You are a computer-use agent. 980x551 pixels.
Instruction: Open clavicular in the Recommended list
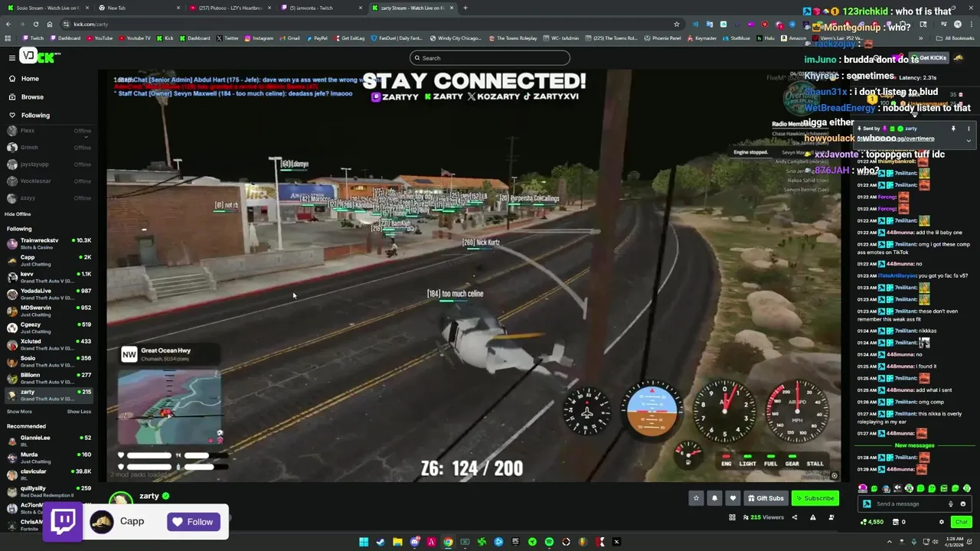pyautogui.click(x=47, y=475)
